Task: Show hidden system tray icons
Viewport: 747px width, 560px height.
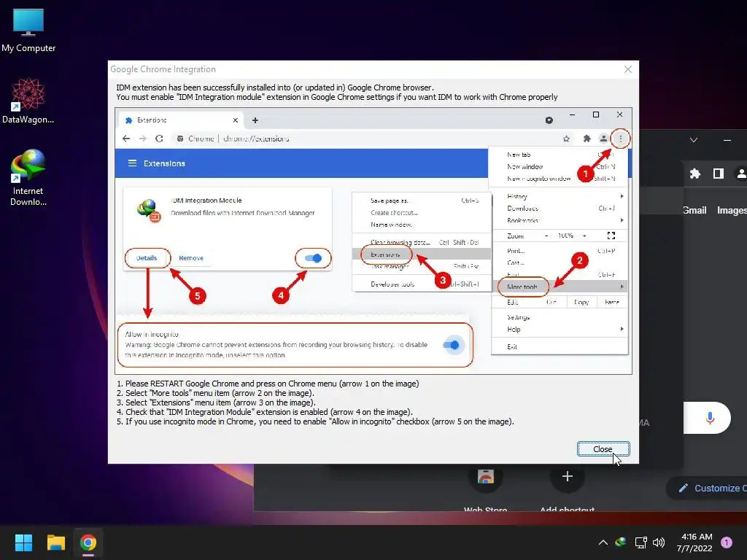Action: click(x=603, y=542)
